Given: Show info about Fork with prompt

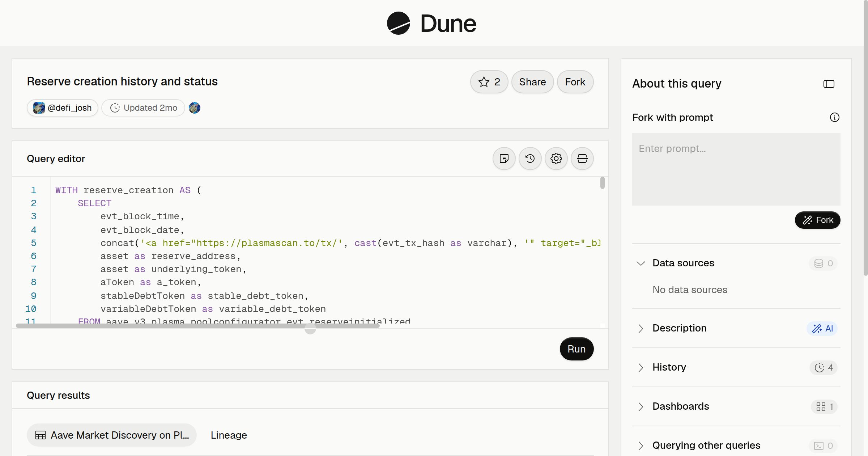Looking at the screenshot, I should pos(834,117).
